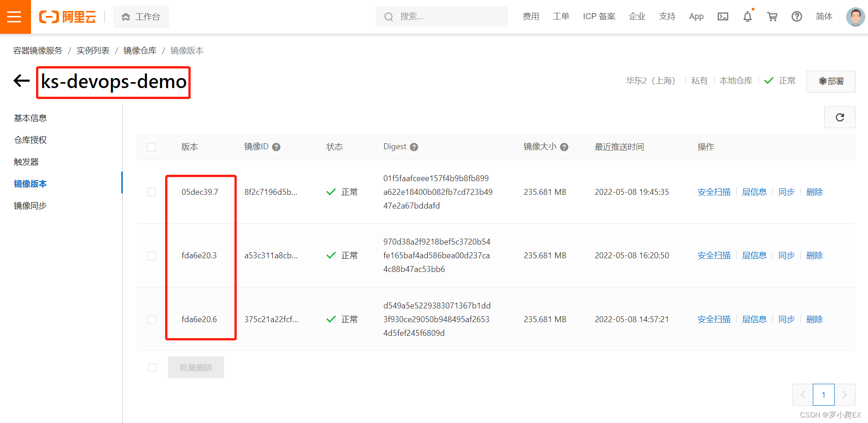The image size is (868, 423).
Task: Check the row for version fda6e20.3
Action: 152,256
